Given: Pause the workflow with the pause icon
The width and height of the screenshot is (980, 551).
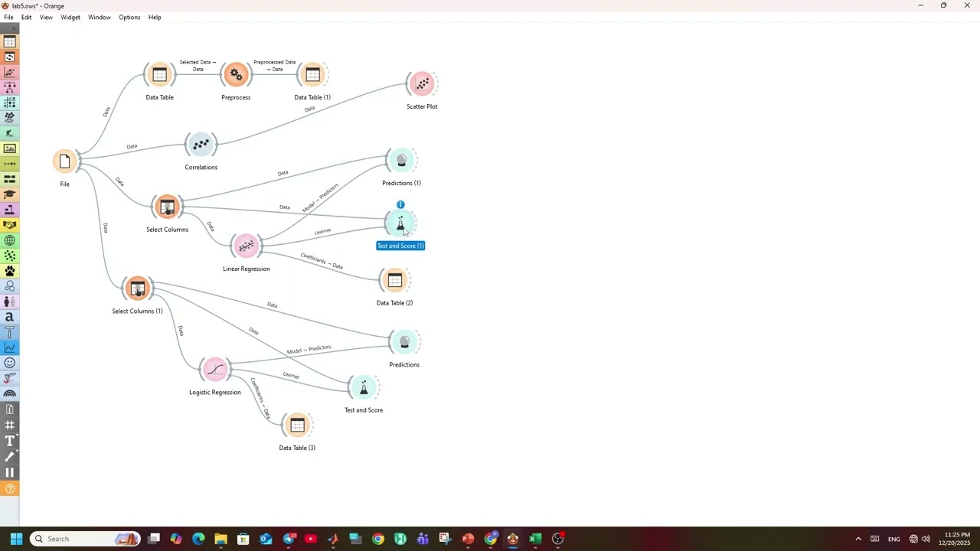Looking at the screenshot, I should [x=10, y=472].
